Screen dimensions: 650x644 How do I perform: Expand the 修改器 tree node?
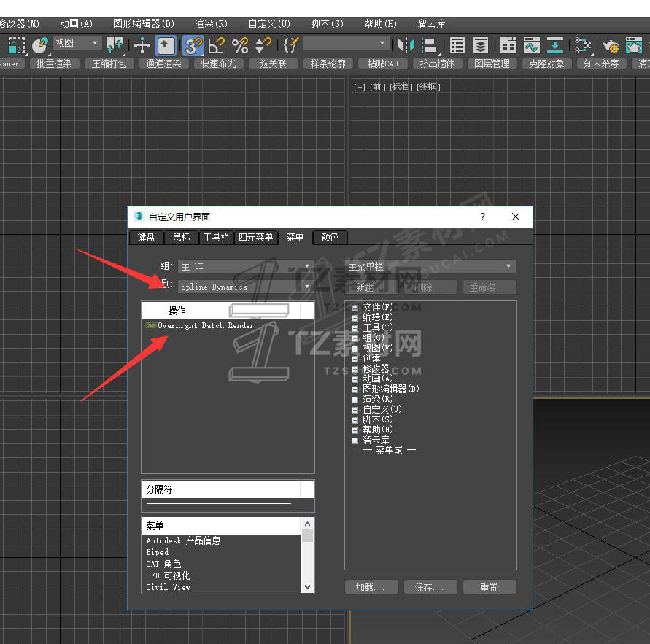355,369
